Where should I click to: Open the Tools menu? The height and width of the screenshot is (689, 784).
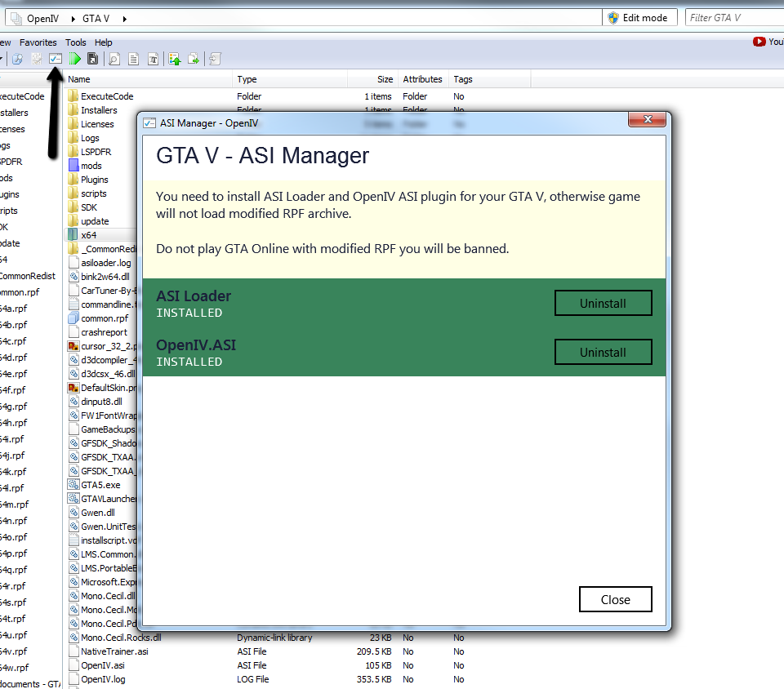[x=75, y=42]
